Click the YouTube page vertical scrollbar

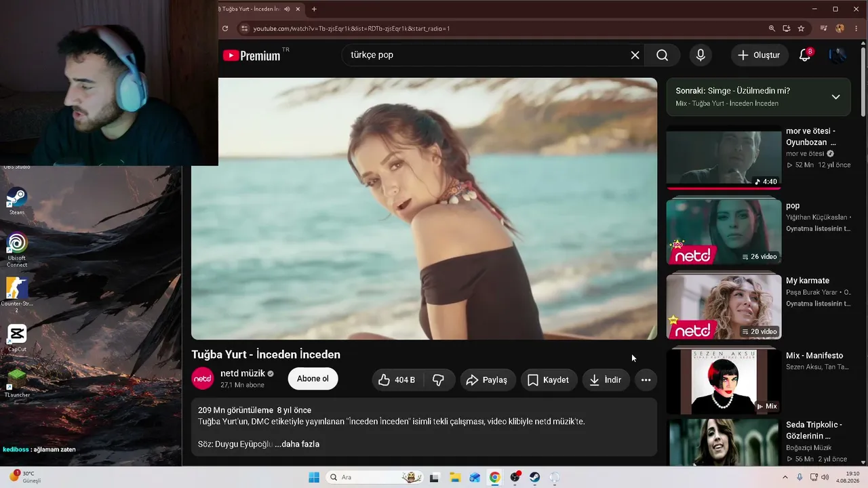(863, 81)
